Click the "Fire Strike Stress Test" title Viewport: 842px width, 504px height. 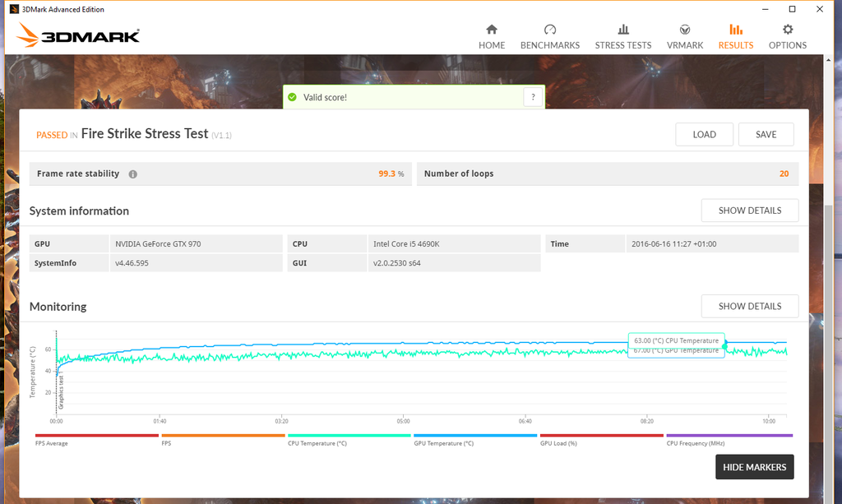point(145,134)
